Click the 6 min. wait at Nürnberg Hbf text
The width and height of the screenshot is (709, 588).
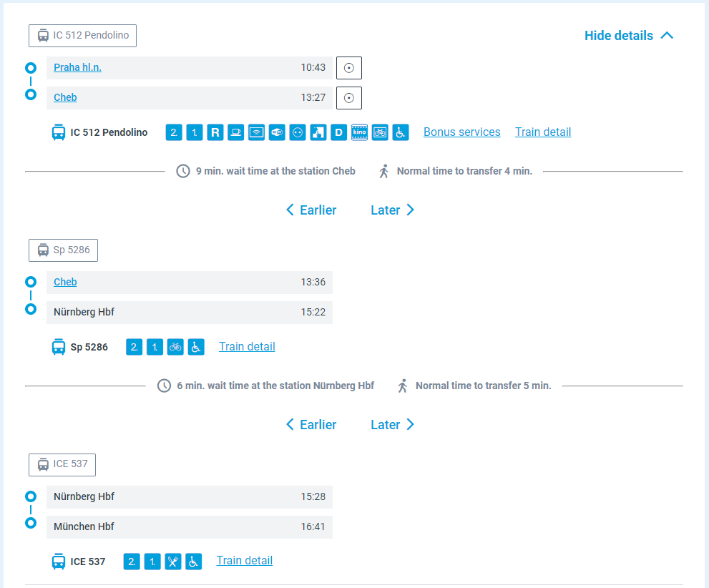(x=275, y=386)
